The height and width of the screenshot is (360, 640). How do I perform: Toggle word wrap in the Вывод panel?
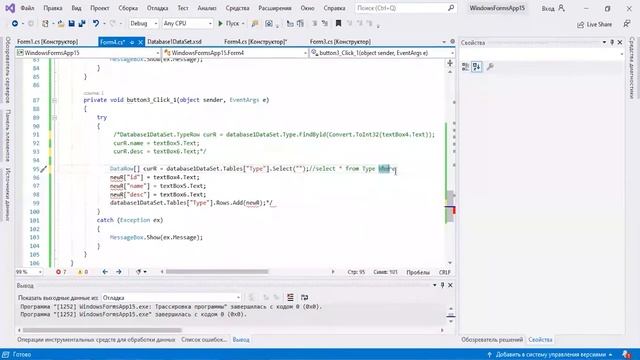(304, 298)
